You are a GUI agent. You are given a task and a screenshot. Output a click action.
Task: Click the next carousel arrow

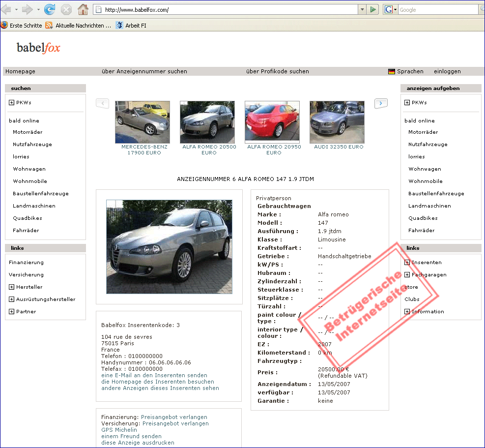pyautogui.click(x=381, y=103)
